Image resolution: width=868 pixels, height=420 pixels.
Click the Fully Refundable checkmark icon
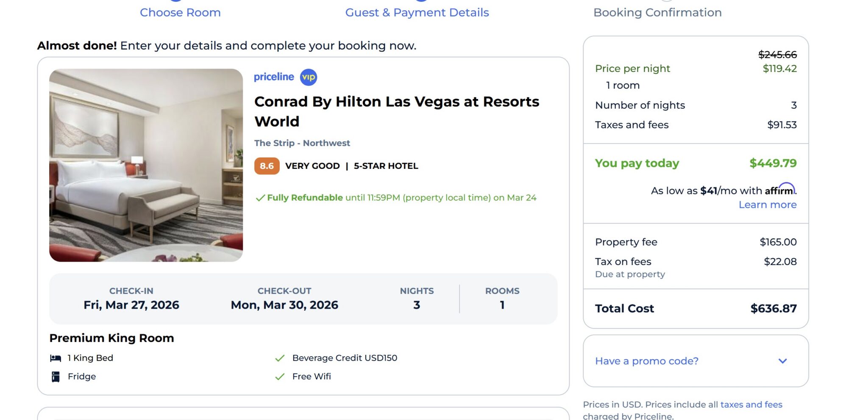[x=260, y=198]
